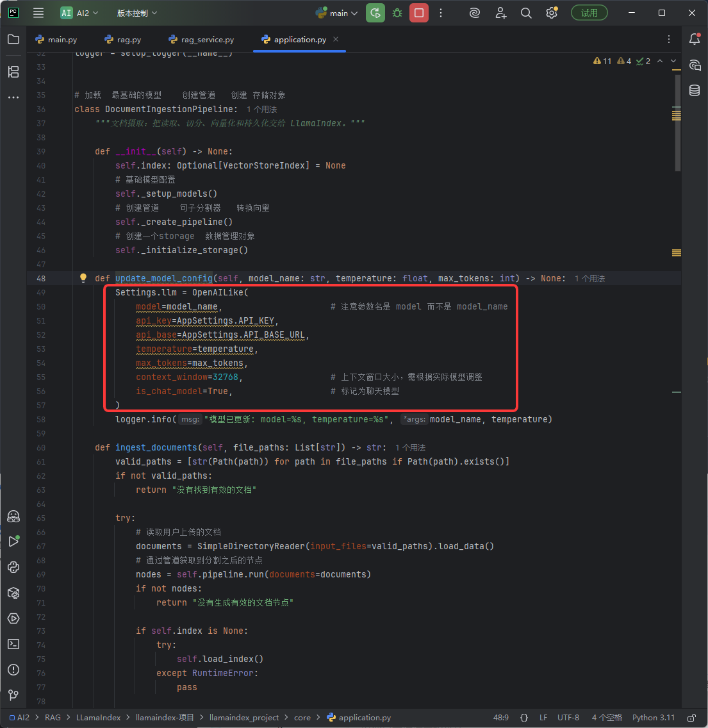Screen dimensions: 708x728
Task: Open the Terminal tool window
Action: (x=13, y=644)
